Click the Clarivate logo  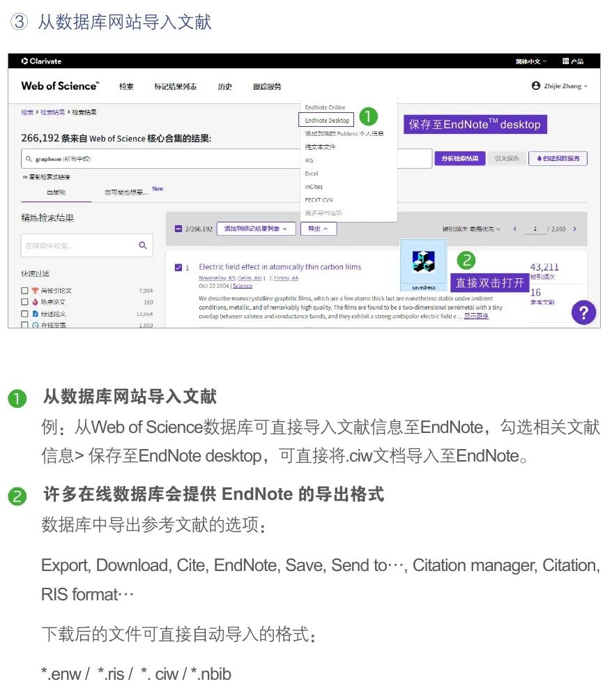pos(41,61)
